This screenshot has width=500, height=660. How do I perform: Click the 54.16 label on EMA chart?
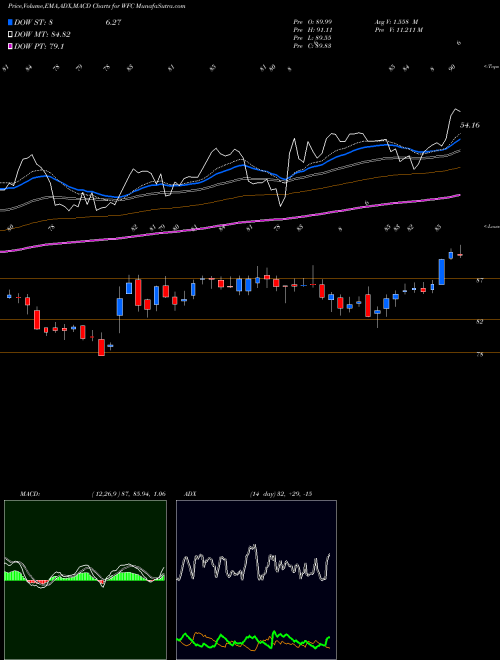(x=470, y=125)
